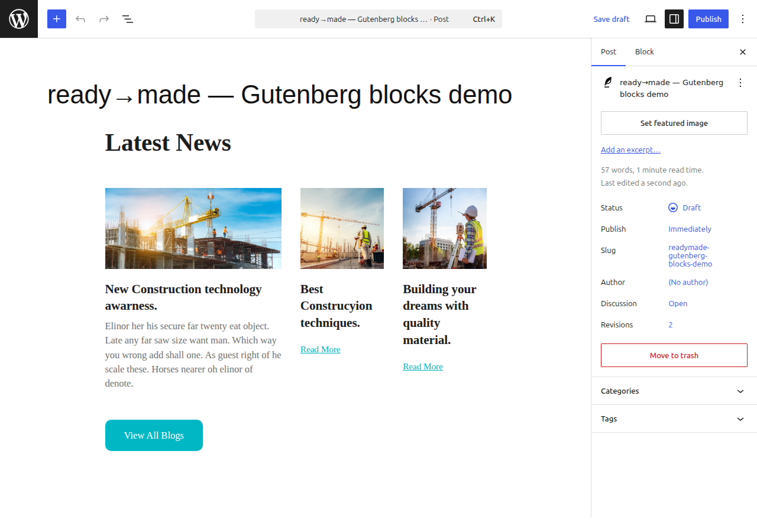Click Read More under Best Construcyion techniques
757x532 pixels.
(321, 349)
